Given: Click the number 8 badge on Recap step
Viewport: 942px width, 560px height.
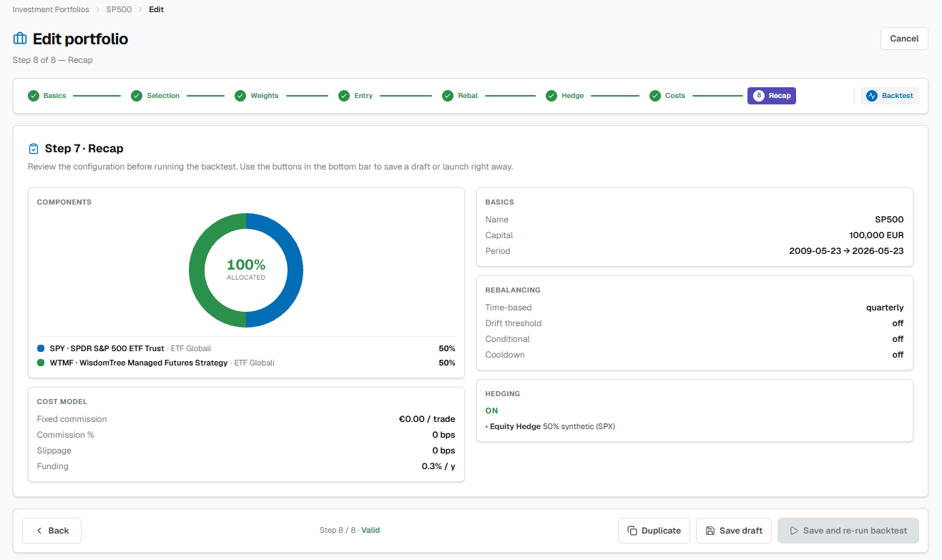Looking at the screenshot, I should click(x=759, y=96).
